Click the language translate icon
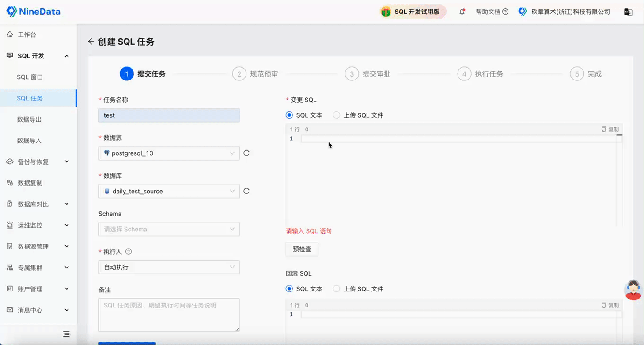This screenshot has height=345, width=644. 628,12
